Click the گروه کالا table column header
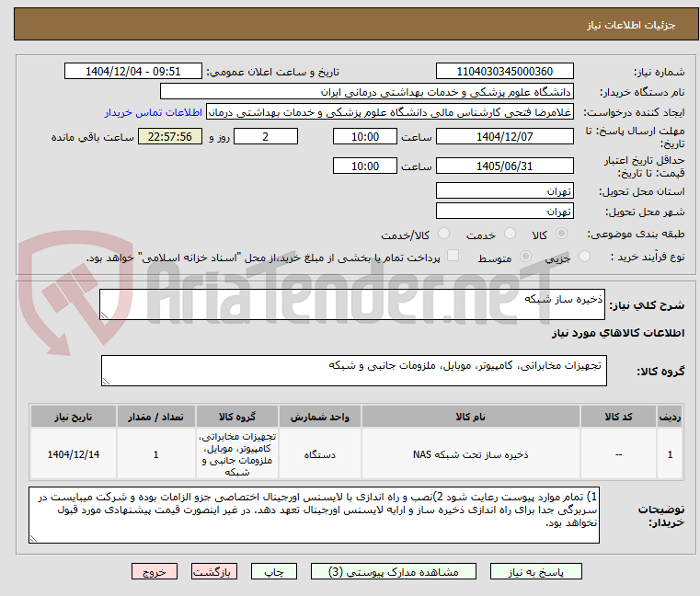This screenshot has width=700, height=596. (237, 417)
